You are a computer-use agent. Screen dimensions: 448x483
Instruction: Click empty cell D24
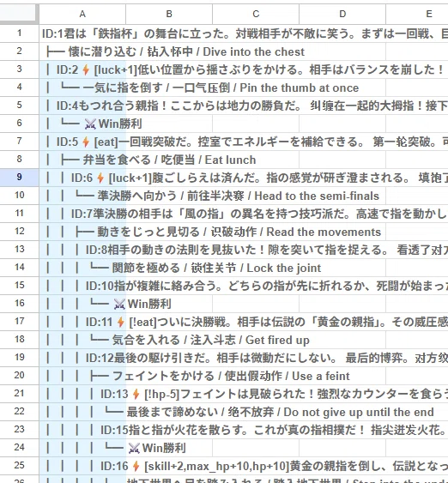(x=342, y=448)
